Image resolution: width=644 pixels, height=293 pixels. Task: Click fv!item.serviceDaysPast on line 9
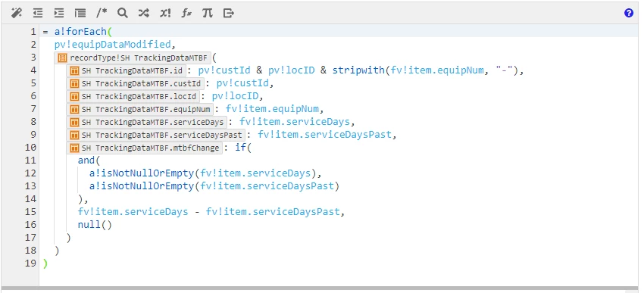(x=325, y=135)
